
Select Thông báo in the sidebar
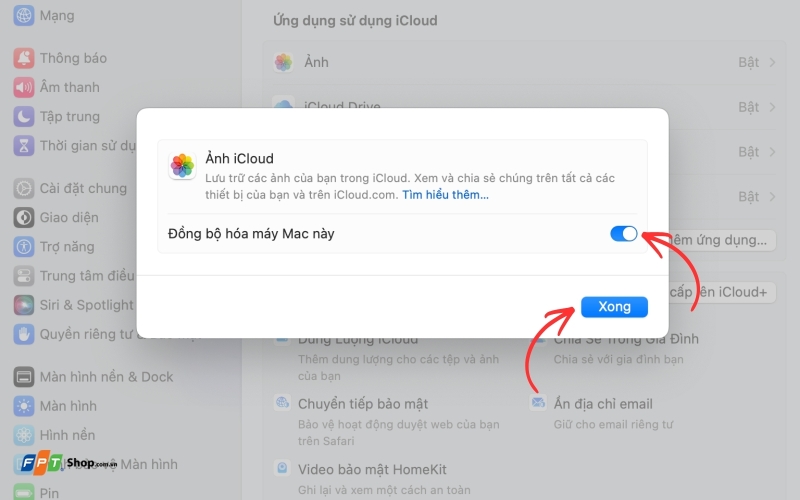(x=73, y=58)
